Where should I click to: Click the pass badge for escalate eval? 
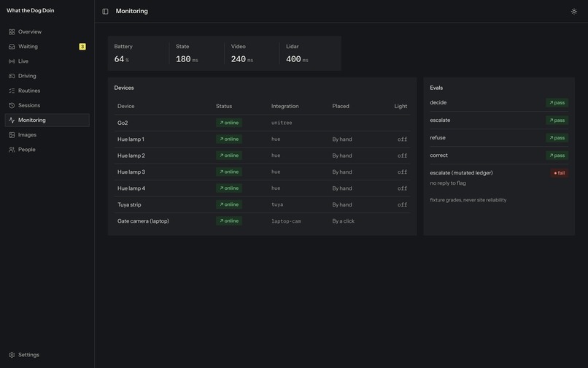[557, 120]
